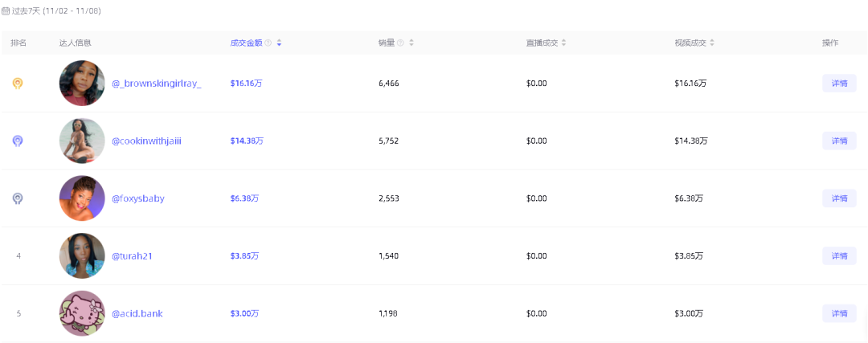868x343 pixels.
Task: Sort by 视频成交 column arrows
Action: (712, 43)
